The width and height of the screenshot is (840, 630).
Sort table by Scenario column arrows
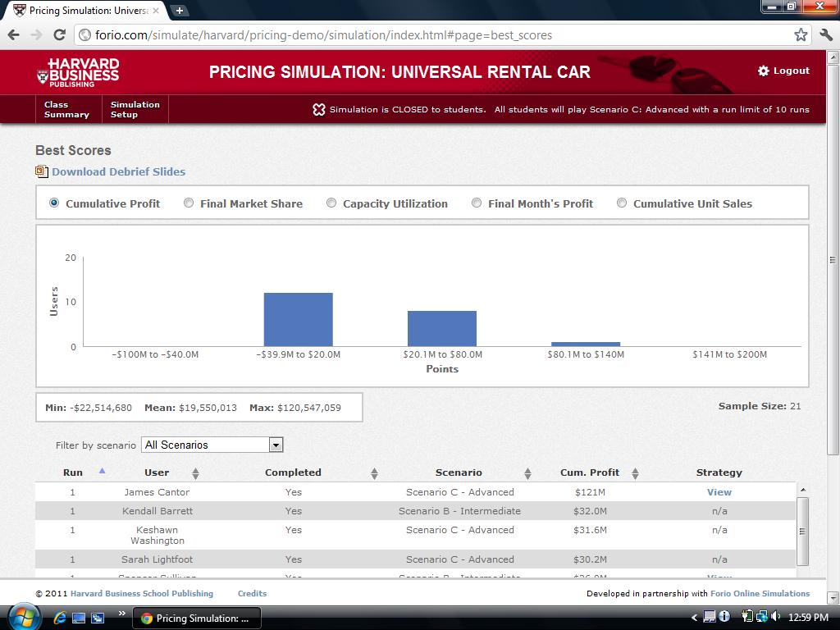527,473
